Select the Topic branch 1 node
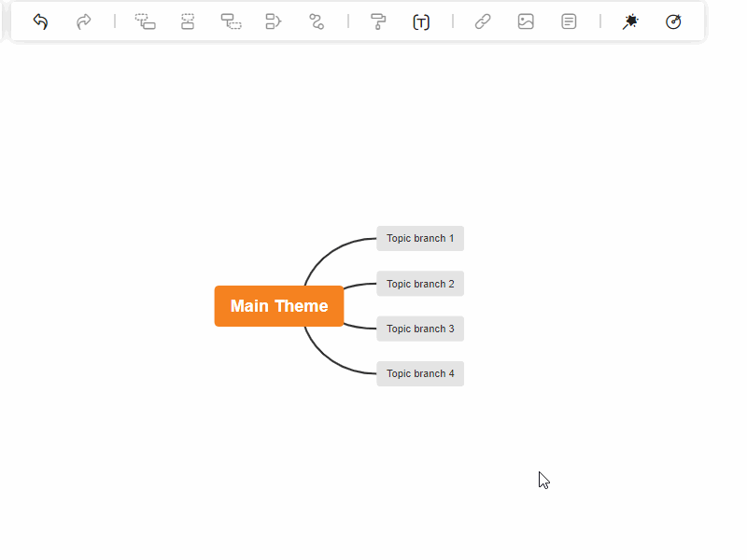 [x=420, y=239]
